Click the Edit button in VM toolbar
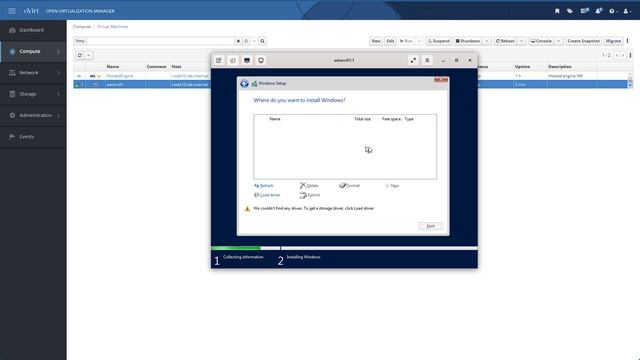Image resolution: width=640 pixels, height=360 pixels. [x=390, y=41]
